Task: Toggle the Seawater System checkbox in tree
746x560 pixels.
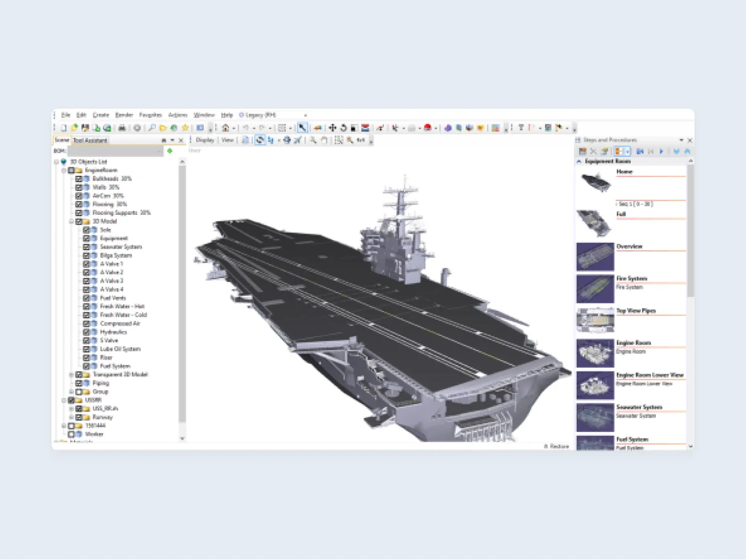Action: coord(86,247)
